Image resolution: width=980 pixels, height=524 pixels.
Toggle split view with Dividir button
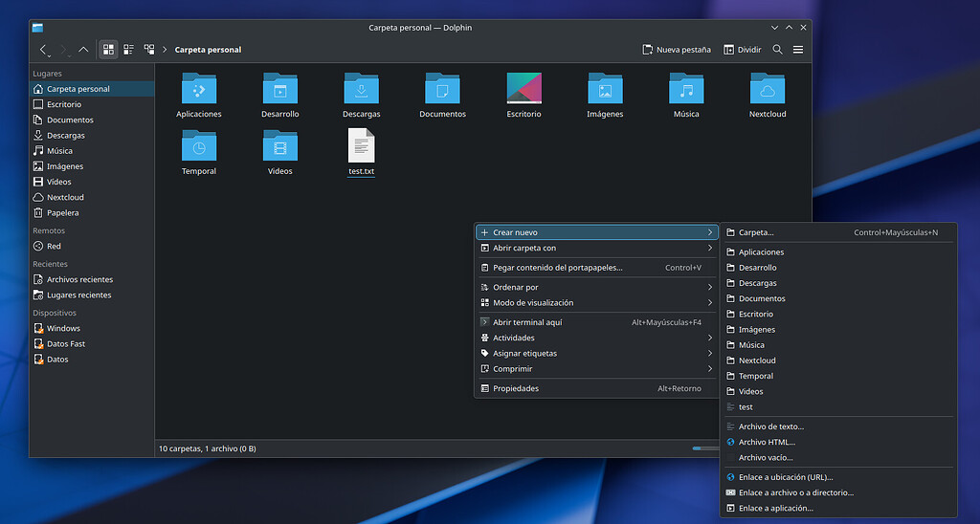[742, 49]
